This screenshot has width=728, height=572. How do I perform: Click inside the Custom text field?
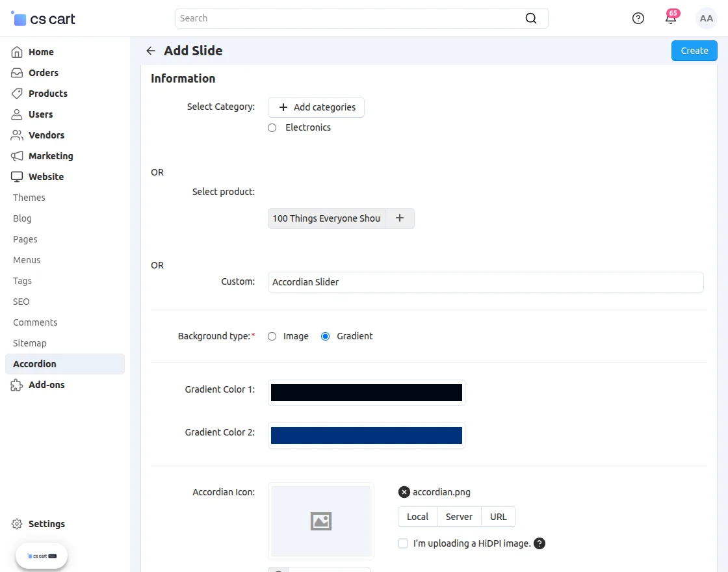[x=486, y=282]
